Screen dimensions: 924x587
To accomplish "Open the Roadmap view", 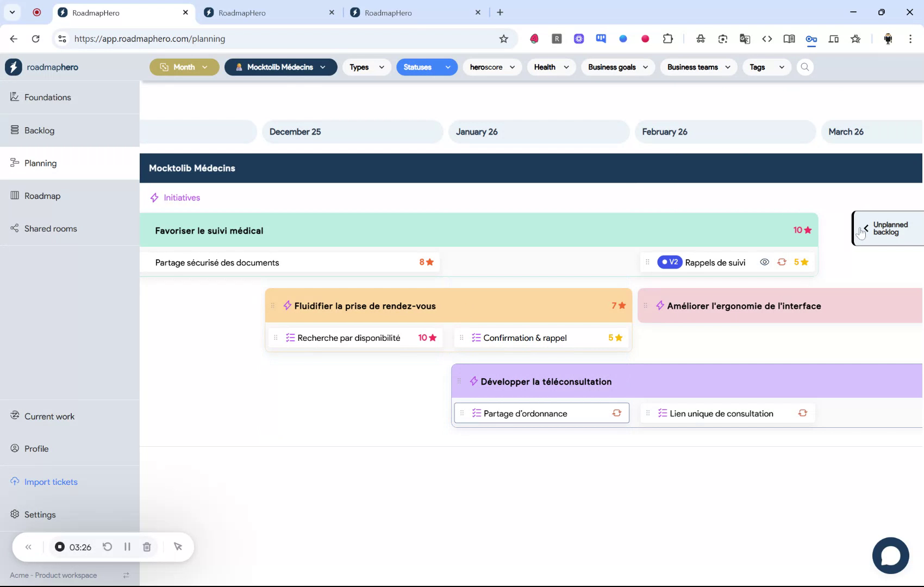I will pyautogui.click(x=42, y=196).
